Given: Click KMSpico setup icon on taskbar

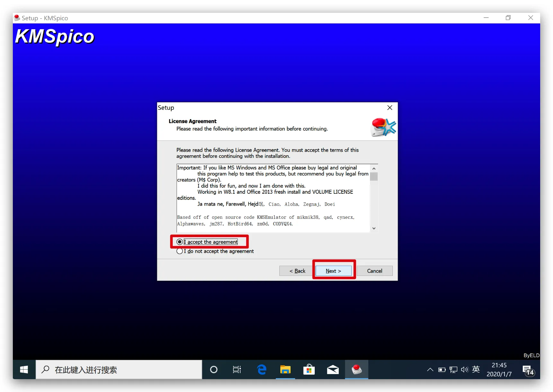Looking at the screenshot, I should [356, 370].
